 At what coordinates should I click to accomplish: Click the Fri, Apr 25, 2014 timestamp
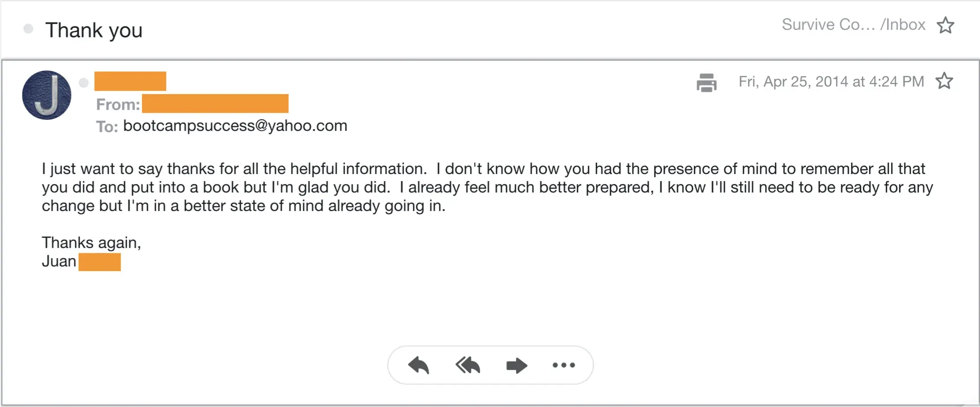831,81
